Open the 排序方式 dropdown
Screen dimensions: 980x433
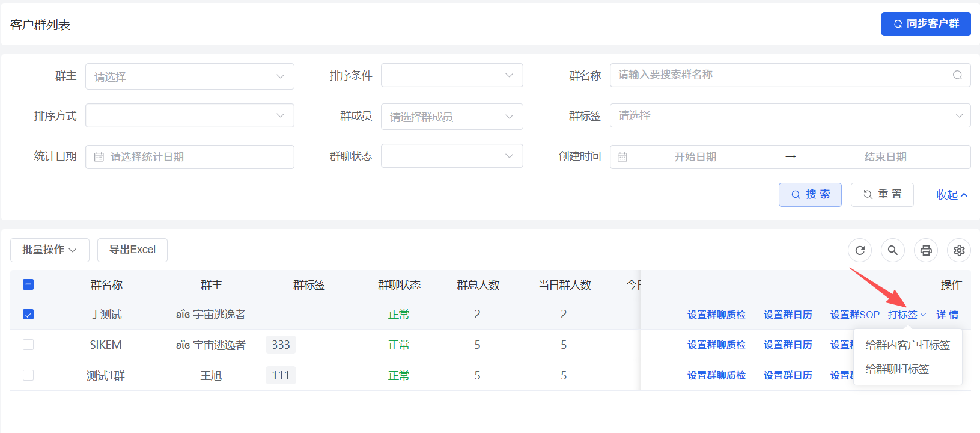point(190,115)
